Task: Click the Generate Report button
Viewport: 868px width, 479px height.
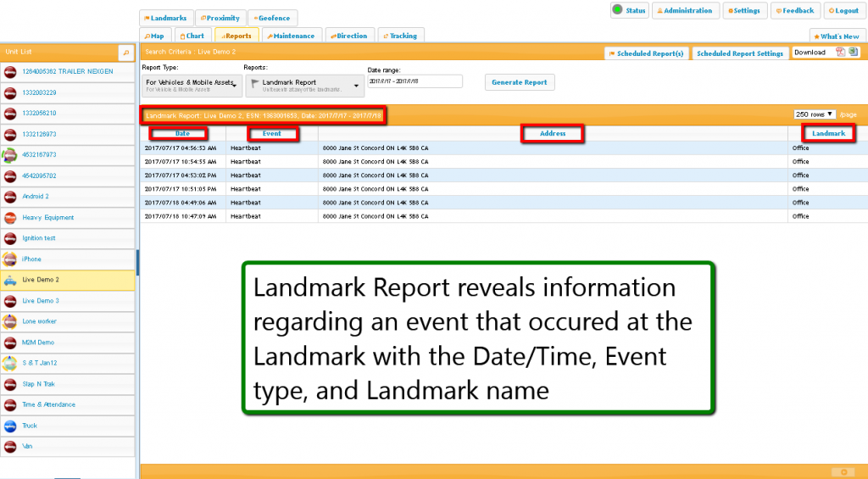Action: coord(520,82)
